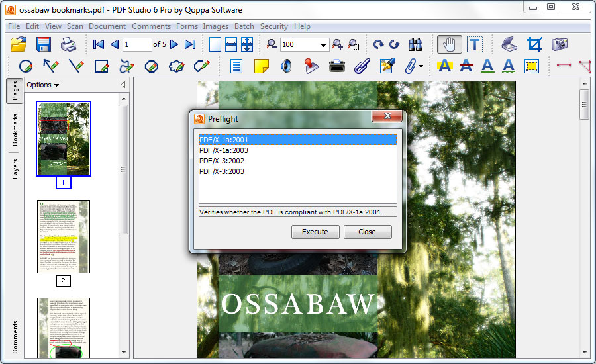Switch to the Layers side tab
Viewport: 596px width, 364px height.
(15, 169)
